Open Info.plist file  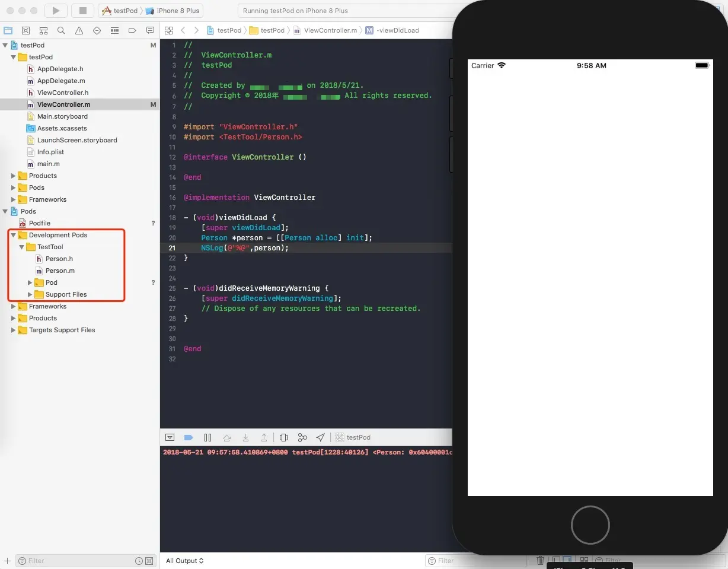click(x=46, y=152)
